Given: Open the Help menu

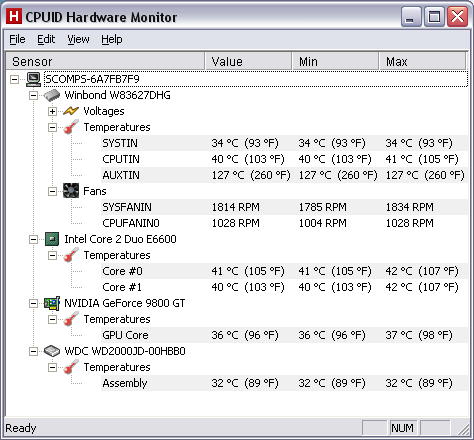Looking at the screenshot, I should (112, 39).
